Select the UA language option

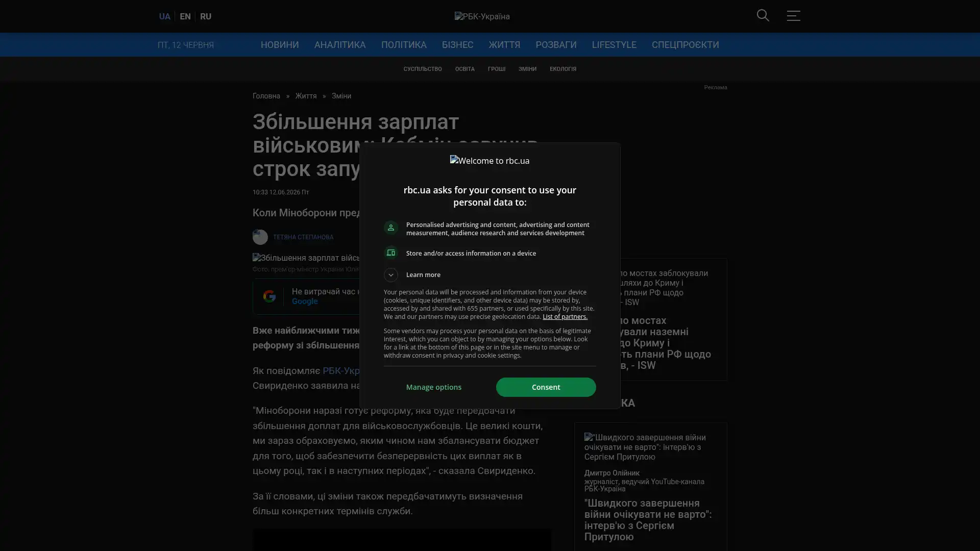pyautogui.click(x=164, y=16)
